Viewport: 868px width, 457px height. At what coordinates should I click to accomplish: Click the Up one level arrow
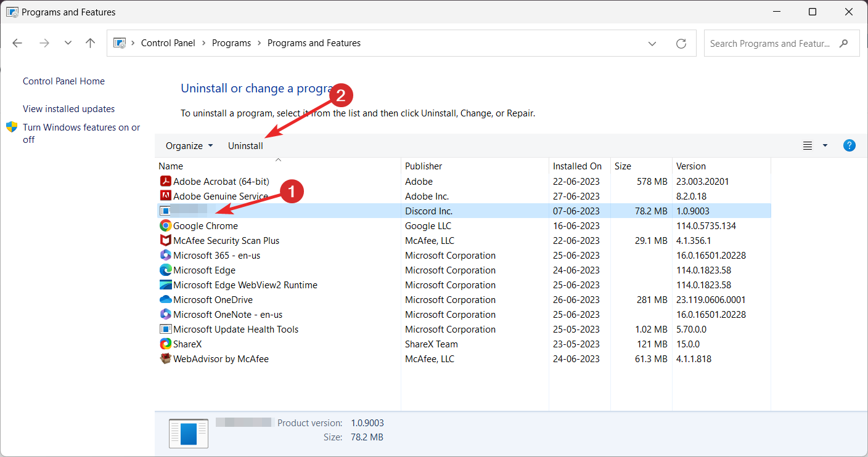coord(91,43)
